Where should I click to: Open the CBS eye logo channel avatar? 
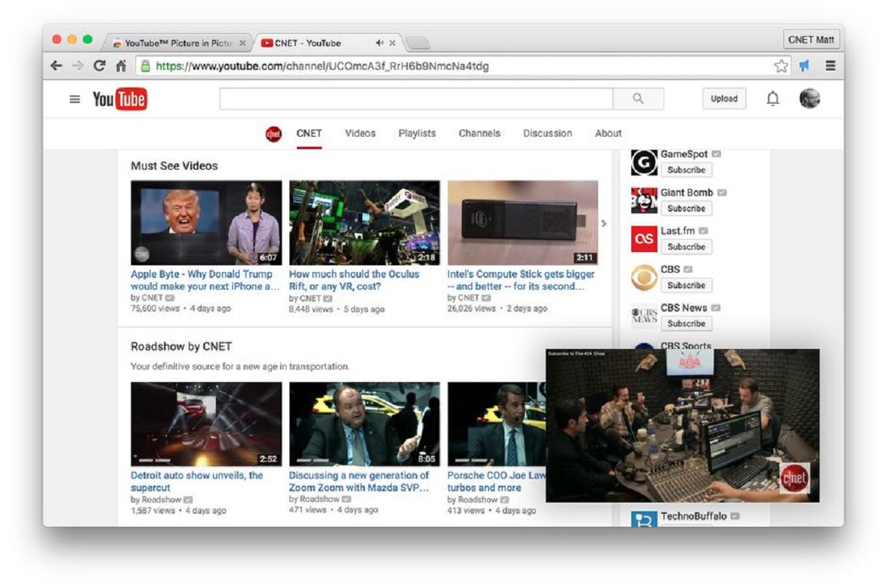[x=644, y=277]
